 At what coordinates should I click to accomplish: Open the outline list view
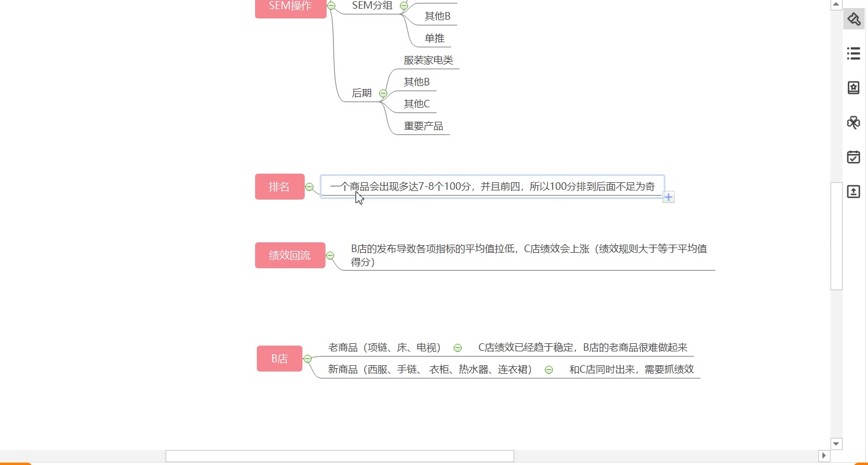[853, 53]
